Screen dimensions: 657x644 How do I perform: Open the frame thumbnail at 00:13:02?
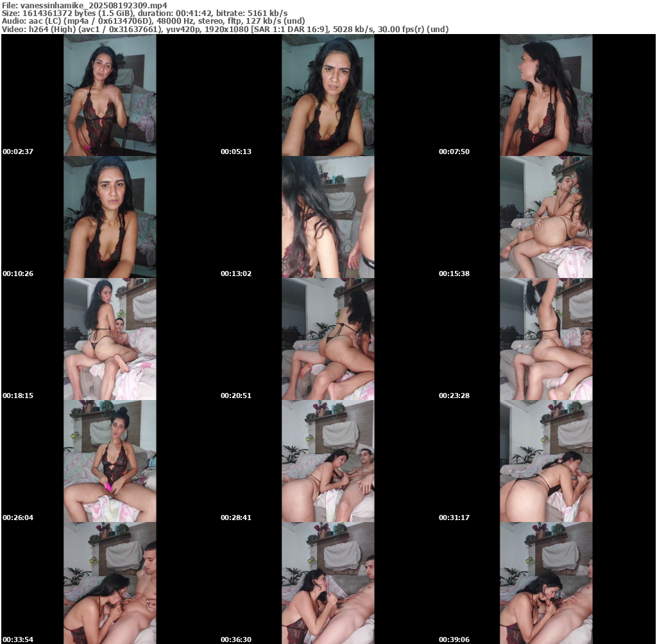(x=328, y=217)
